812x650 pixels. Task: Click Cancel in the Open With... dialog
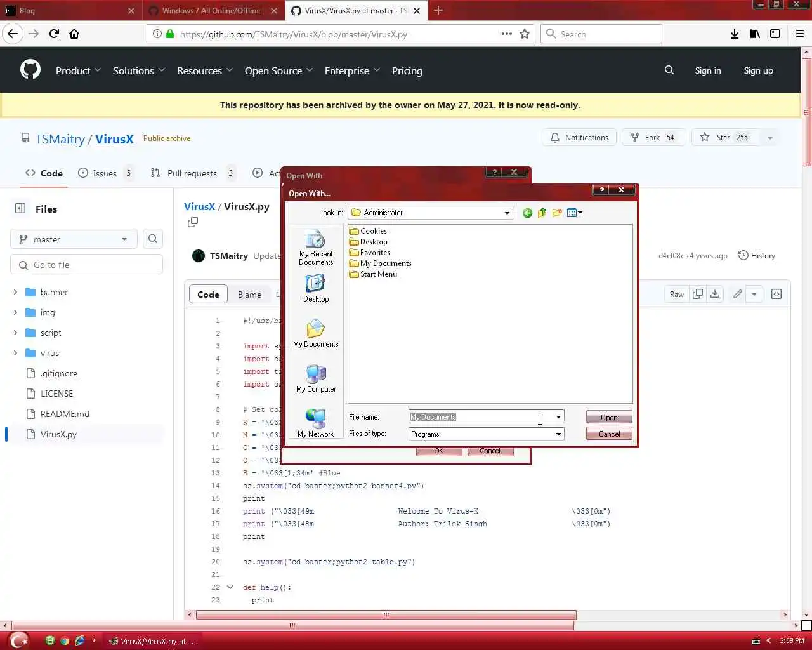pos(609,434)
